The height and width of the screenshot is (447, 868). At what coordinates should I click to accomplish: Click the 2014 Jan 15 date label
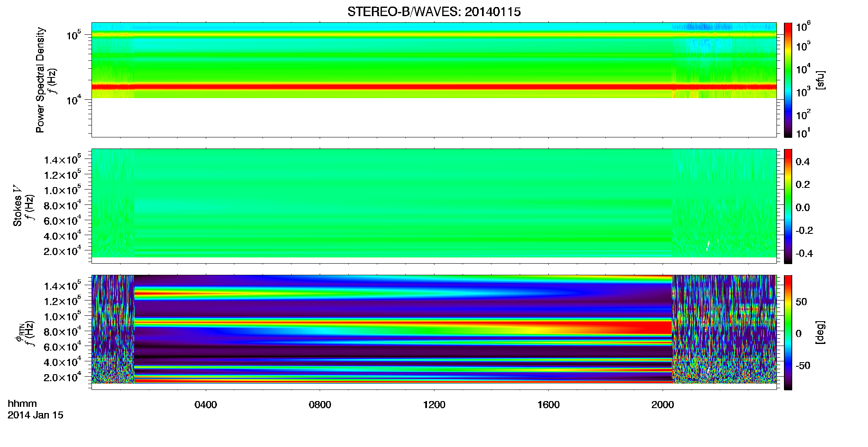pos(36,415)
